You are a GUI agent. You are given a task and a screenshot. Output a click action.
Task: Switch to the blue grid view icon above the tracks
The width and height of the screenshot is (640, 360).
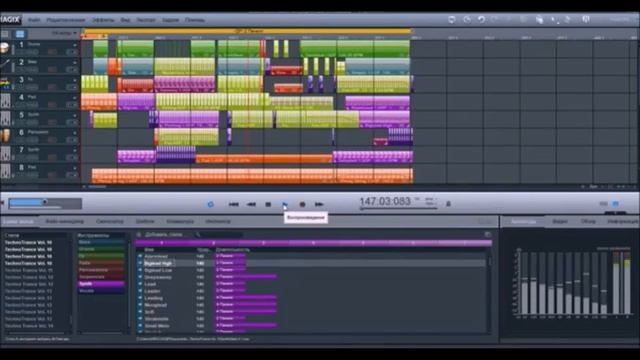point(20,34)
